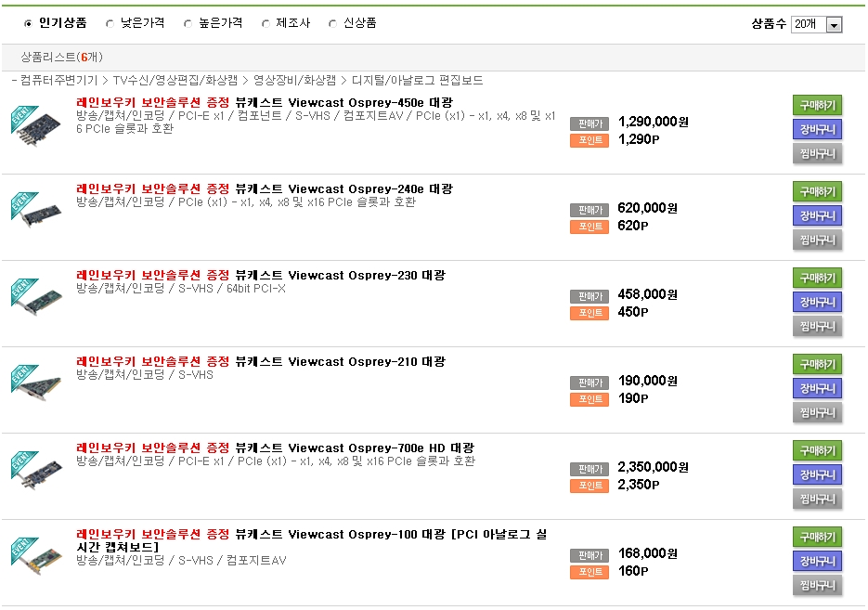This screenshot has width=868, height=610.
Task: Open the Osprey-700e HD product thumbnail
Action: click(36, 471)
